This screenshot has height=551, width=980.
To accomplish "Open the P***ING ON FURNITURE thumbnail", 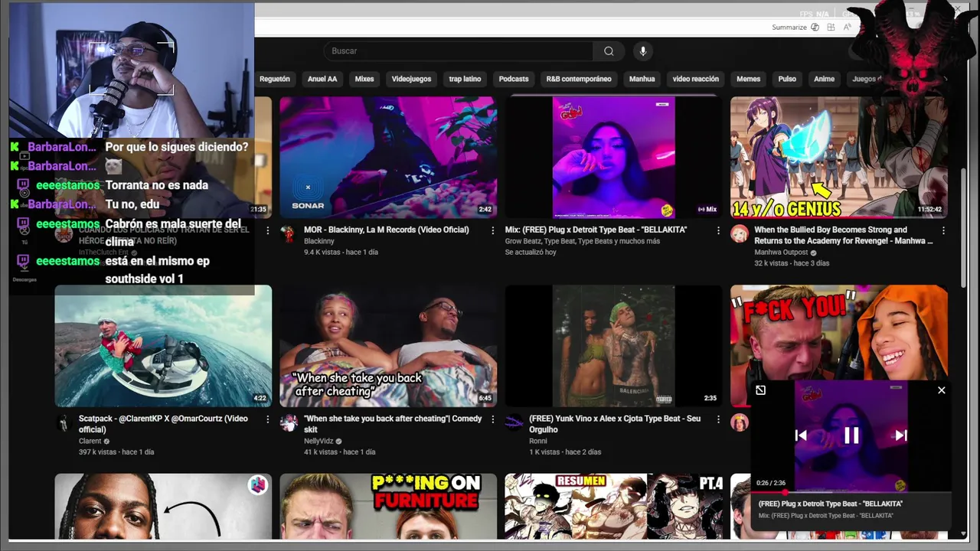I will pyautogui.click(x=388, y=507).
